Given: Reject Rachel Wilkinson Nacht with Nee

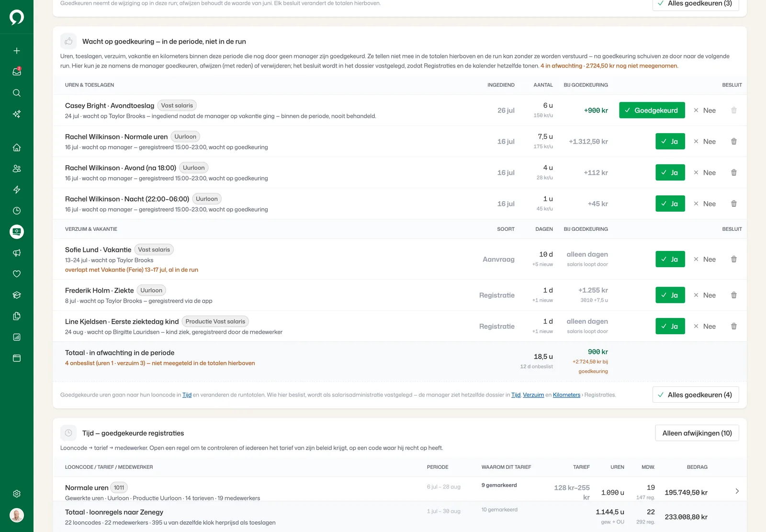Looking at the screenshot, I should pos(705,204).
